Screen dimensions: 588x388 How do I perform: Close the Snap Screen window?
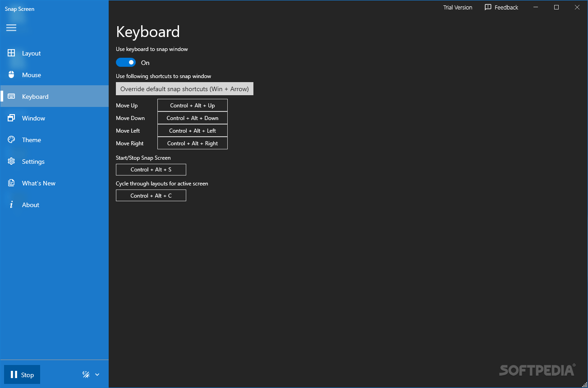point(577,7)
